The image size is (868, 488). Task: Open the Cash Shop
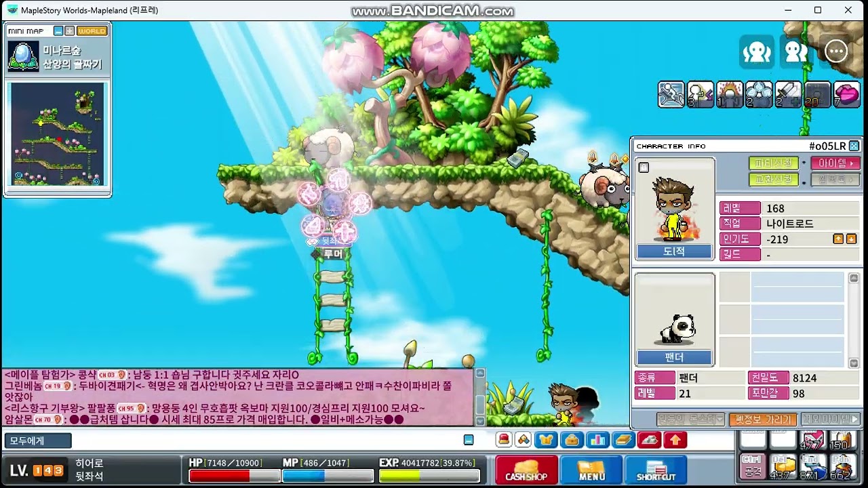tap(526, 469)
